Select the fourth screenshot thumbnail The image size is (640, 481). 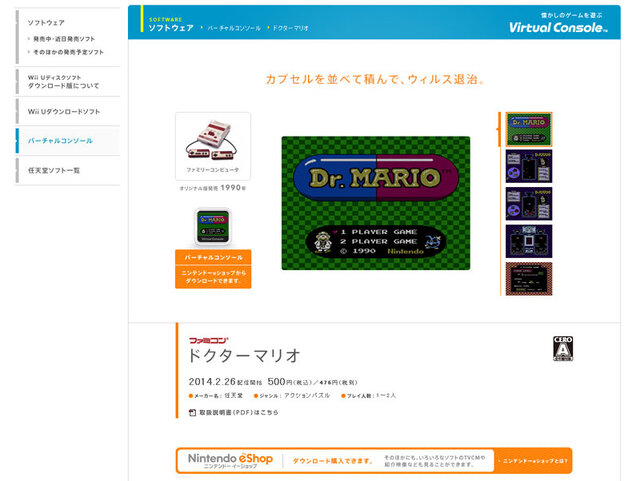[x=529, y=241]
